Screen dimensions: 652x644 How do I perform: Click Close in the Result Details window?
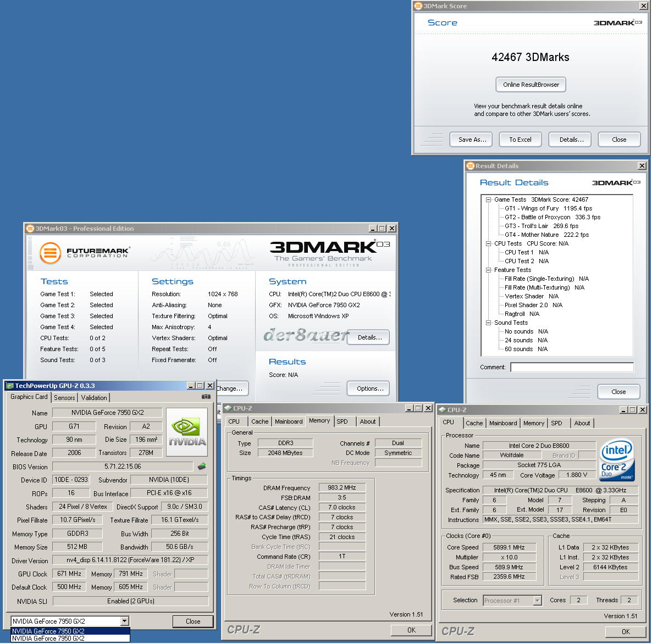coord(618,392)
